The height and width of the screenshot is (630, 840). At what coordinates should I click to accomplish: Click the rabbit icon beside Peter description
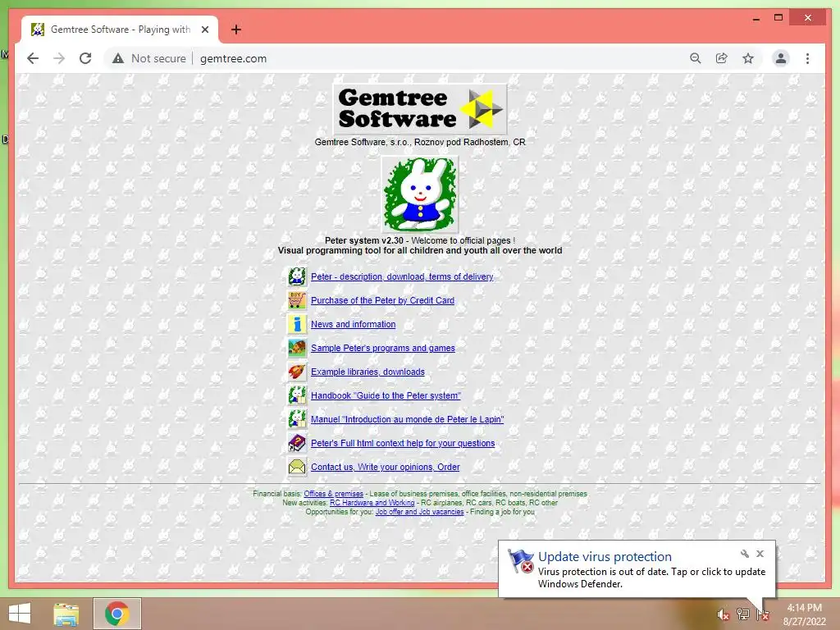(x=297, y=276)
